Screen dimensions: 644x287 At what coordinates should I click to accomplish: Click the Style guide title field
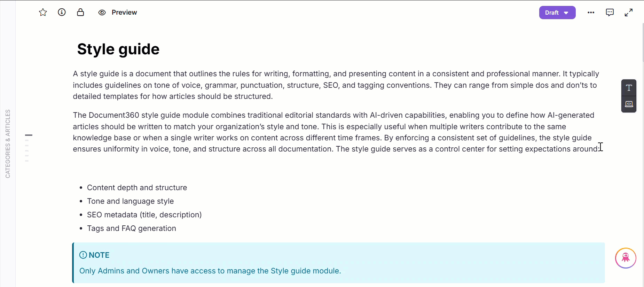[x=118, y=49]
